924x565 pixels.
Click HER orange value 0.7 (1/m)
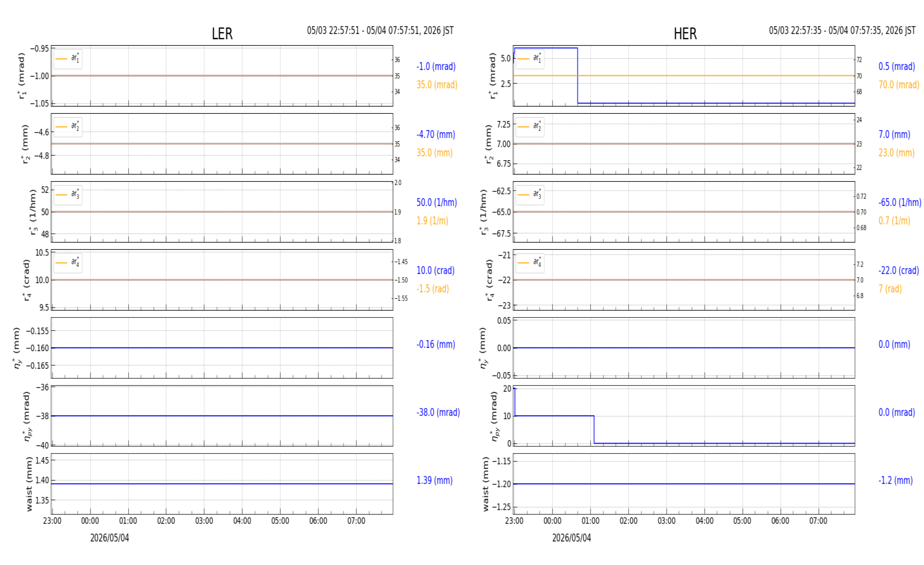(895, 221)
